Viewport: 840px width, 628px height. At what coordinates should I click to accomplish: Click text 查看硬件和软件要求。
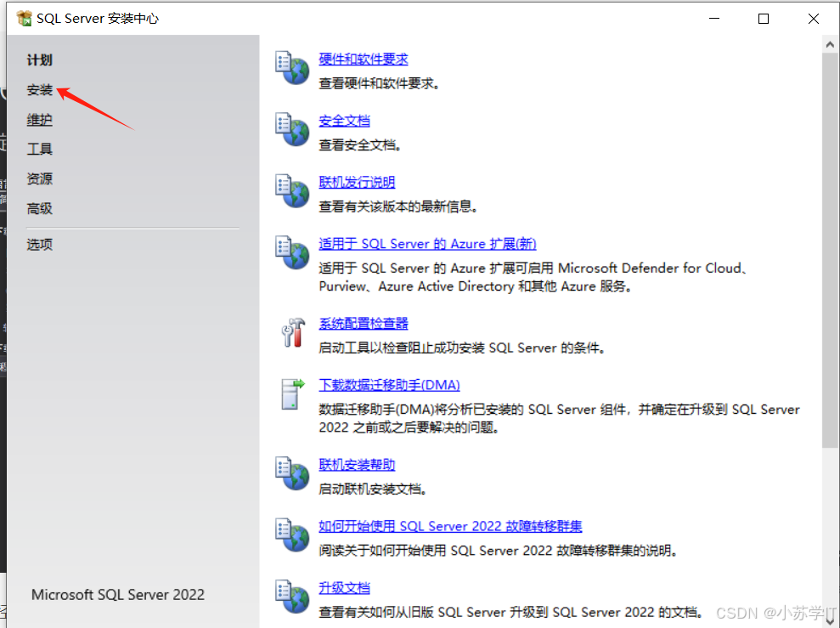point(380,83)
